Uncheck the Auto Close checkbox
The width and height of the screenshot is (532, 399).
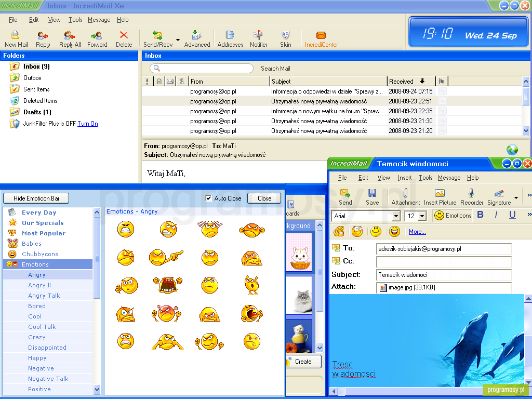[x=209, y=198]
